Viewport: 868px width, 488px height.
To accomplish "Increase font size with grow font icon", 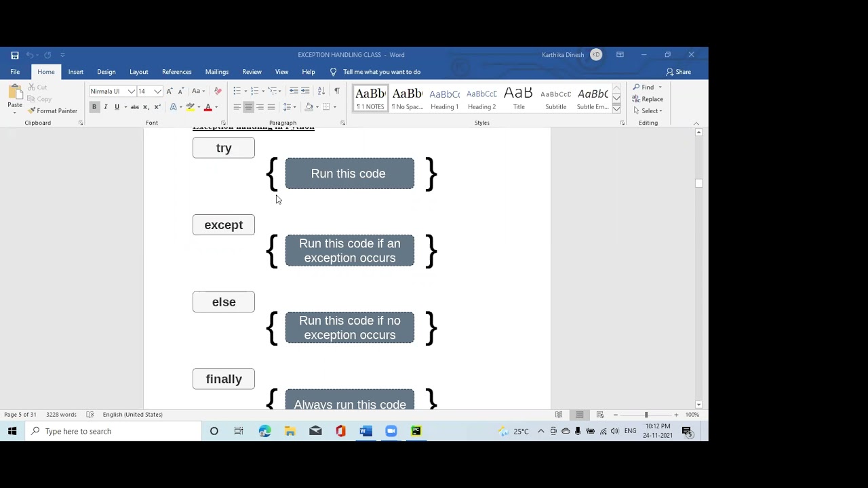I will (170, 91).
